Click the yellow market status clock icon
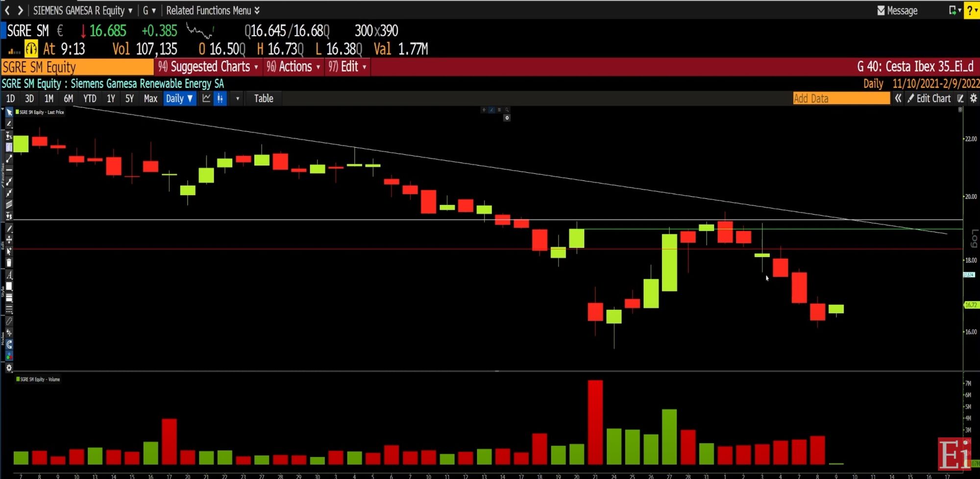Viewport: 980px width, 479px height. point(31,49)
